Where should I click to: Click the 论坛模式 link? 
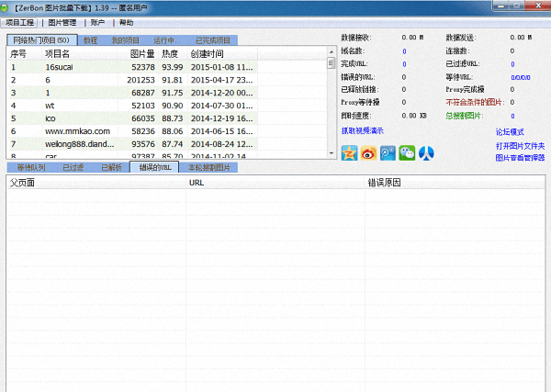[510, 132]
